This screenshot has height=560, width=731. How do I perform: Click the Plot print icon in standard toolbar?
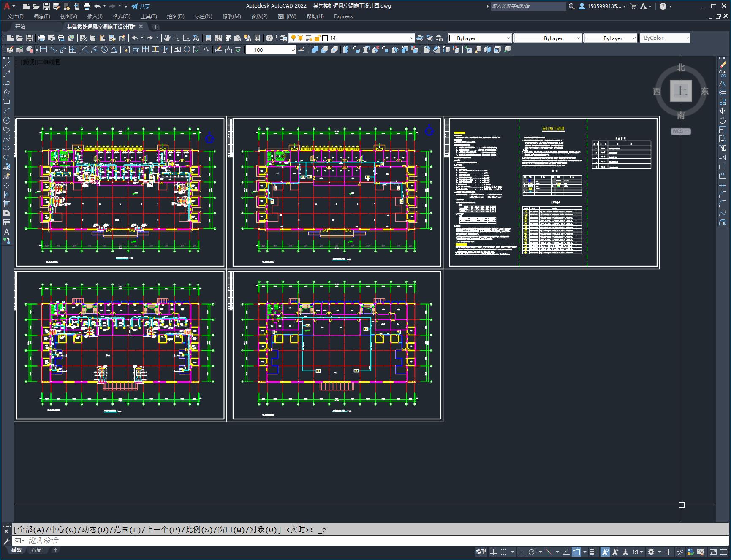click(42, 38)
